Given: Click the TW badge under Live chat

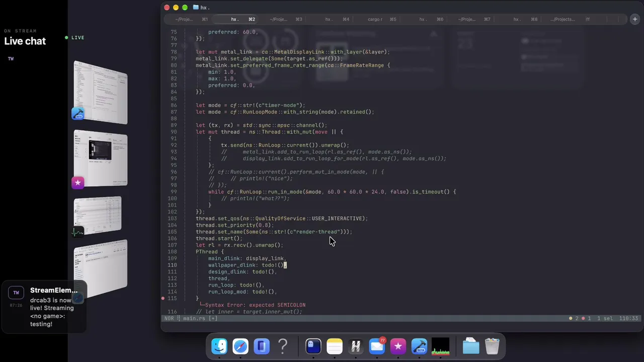Looking at the screenshot, I should pos(11,59).
